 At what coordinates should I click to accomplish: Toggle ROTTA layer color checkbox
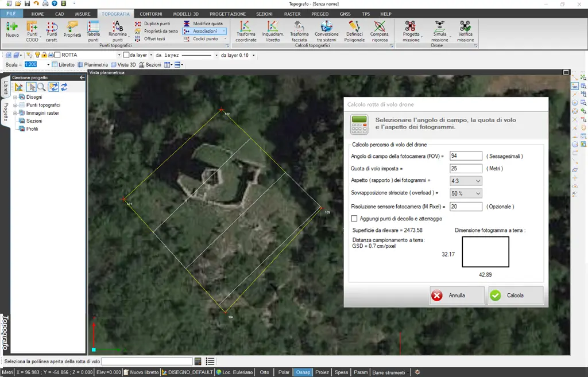pos(57,55)
